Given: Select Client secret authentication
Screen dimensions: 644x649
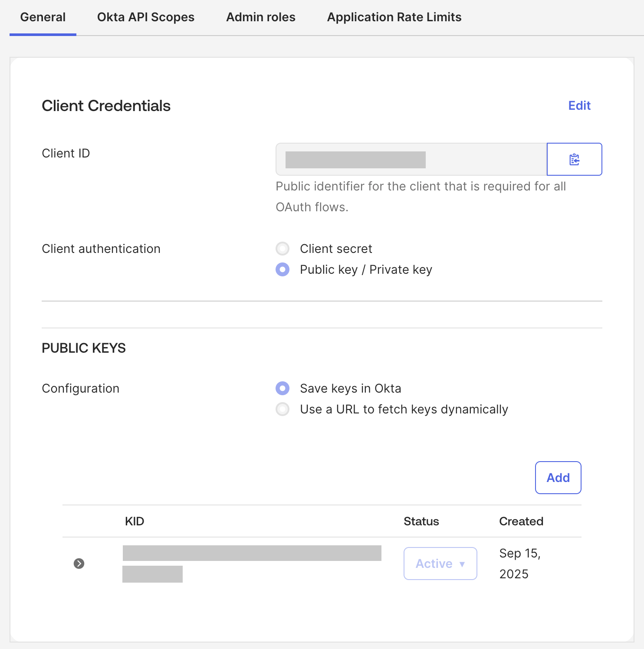Looking at the screenshot, I should point(283,249).
